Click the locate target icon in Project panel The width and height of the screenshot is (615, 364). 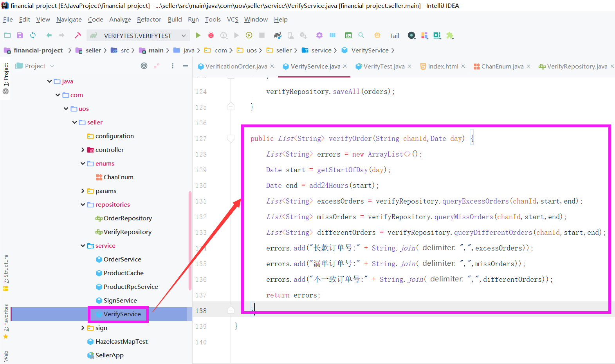[144, 66]
